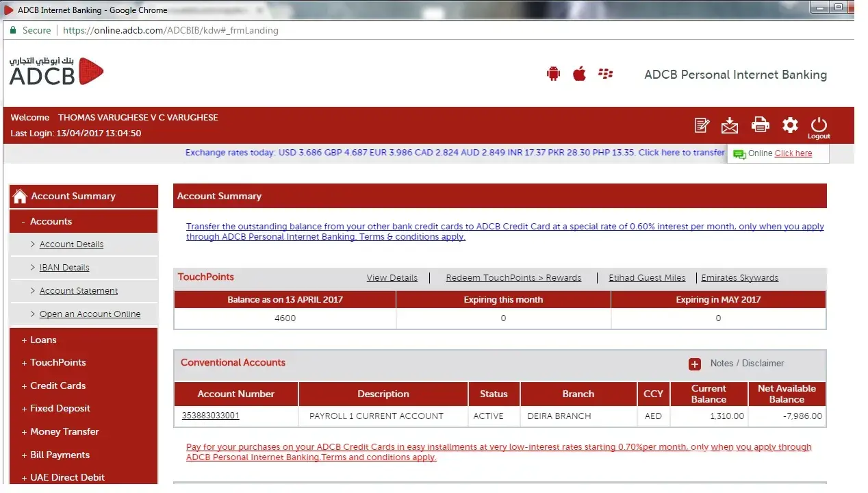Open Account Statement in sidebar
Image resolution: width=868 pixels, height=493 pixels.
coord(79,291)
